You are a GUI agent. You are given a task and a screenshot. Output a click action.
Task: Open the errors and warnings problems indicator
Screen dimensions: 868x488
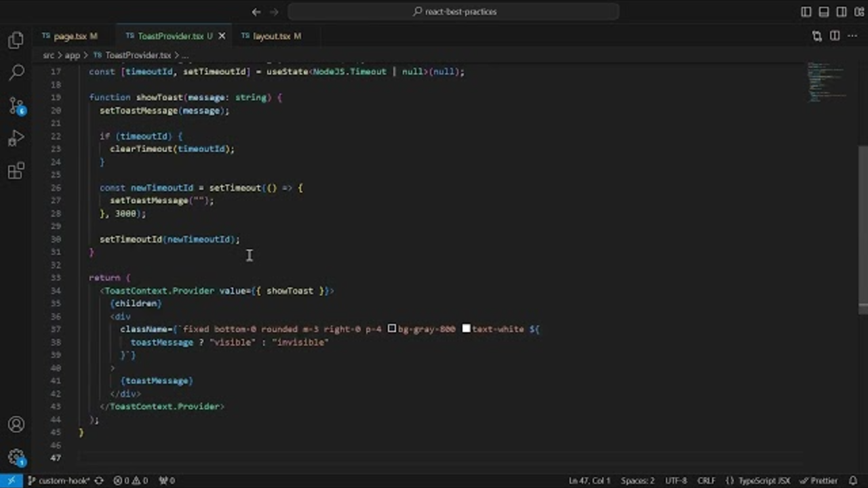130,481
